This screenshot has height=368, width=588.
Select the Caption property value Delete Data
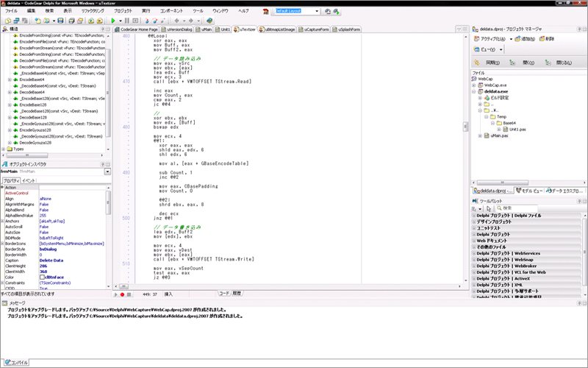51,261
